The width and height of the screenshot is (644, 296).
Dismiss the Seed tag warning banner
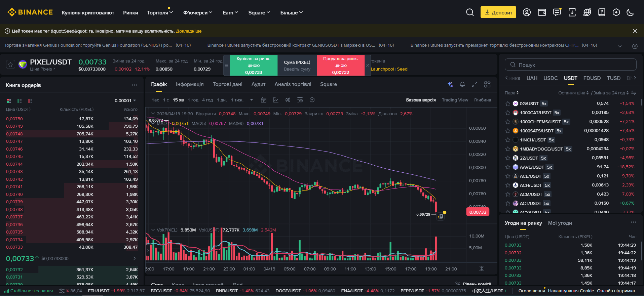(635, 31)
